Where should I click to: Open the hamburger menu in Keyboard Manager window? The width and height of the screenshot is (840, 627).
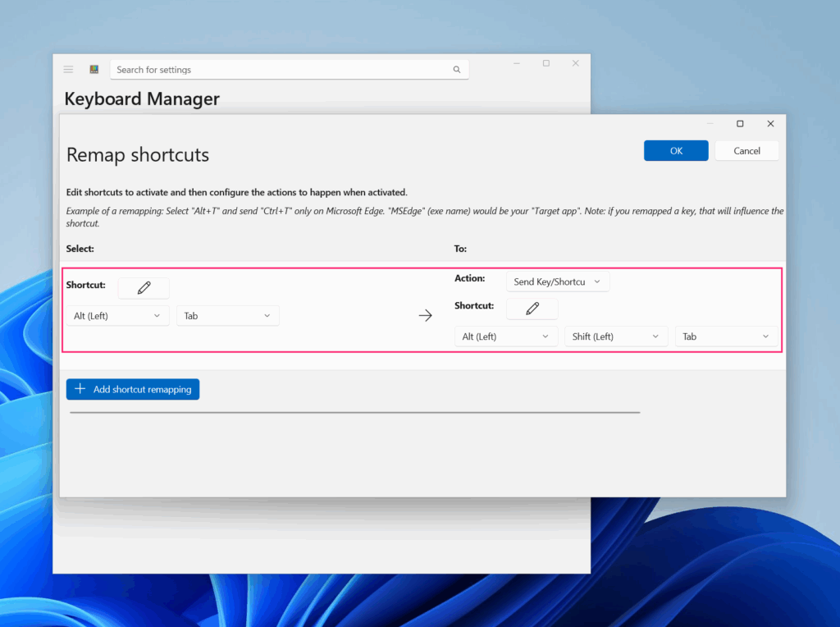coord(69,69)
